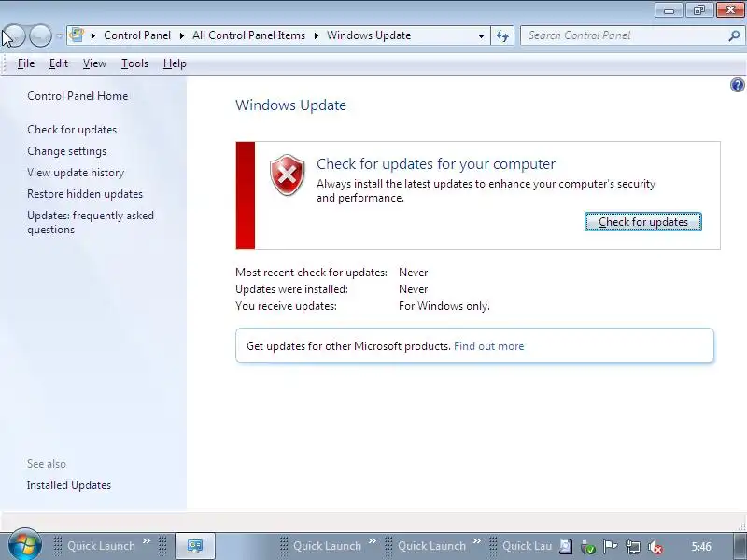Viewport: 747px width, 560px height.
Task: Expand the second Quick Launch chevron
Action: click(372, 540)
